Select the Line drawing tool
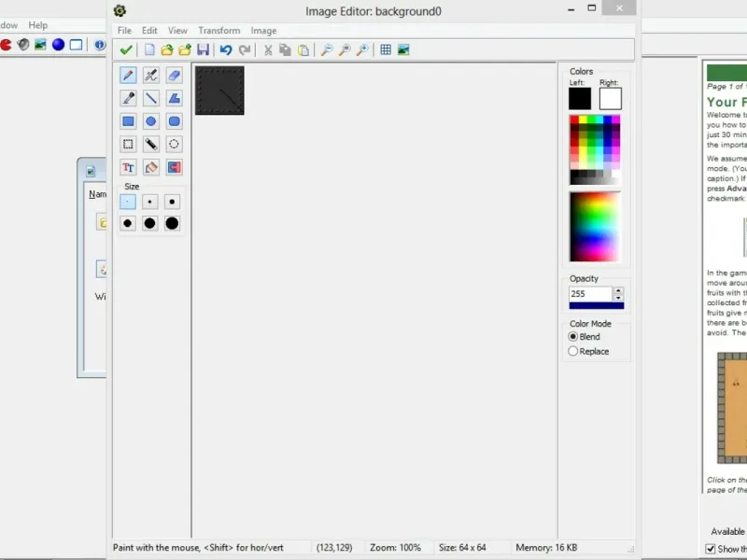 pyautogui.click(x=151, y=98)
